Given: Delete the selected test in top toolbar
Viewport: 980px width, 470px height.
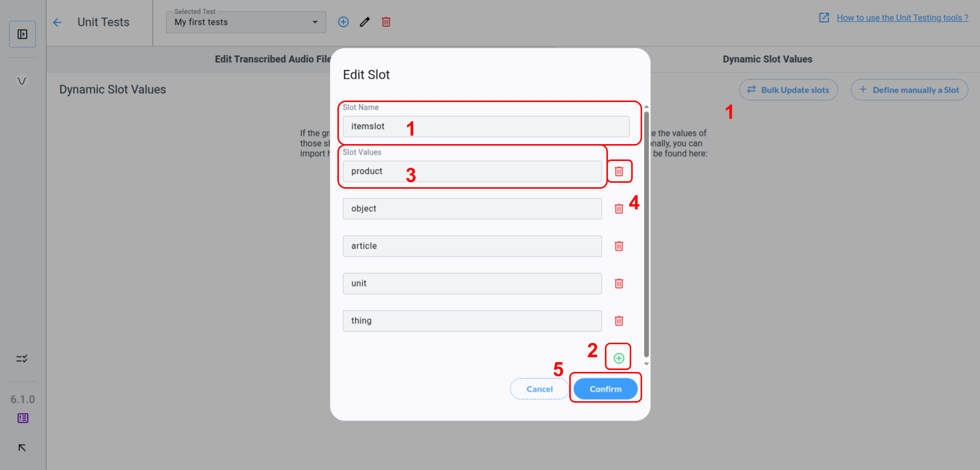Looking at the screenshot, I should tap(386, 22).
